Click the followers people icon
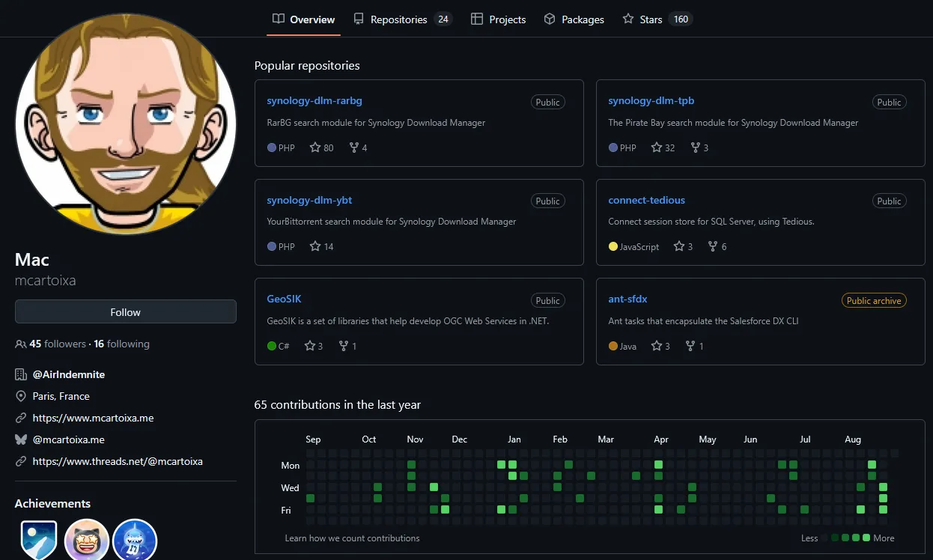This screenshot has height=560, width=933. 22,344
